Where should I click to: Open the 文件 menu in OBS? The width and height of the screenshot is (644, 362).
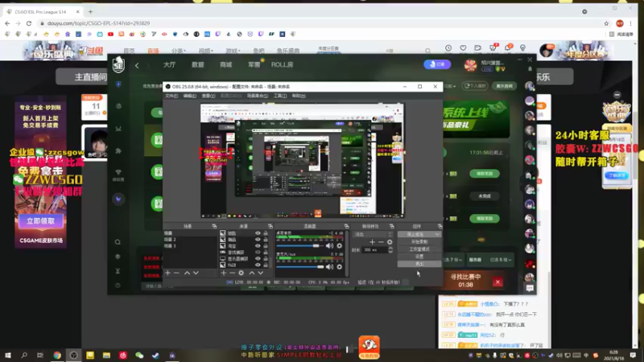click(x=171, y=96)
